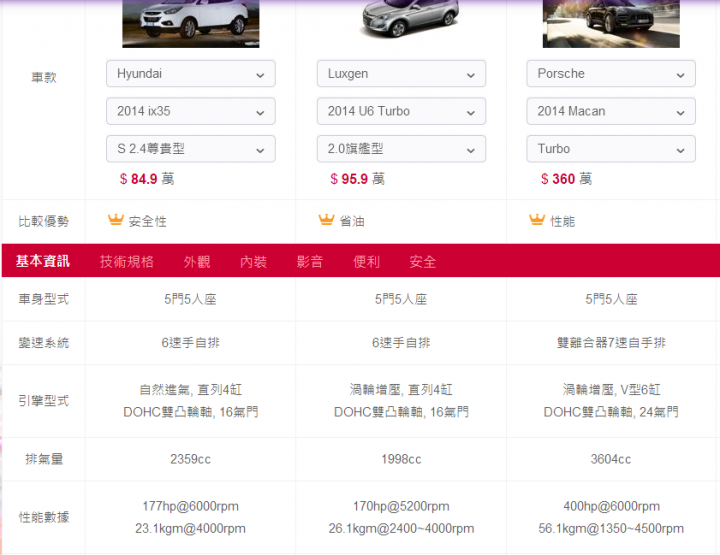Click the 比較優勢 row label
This screenshot has width=720, height=555.
44,221
